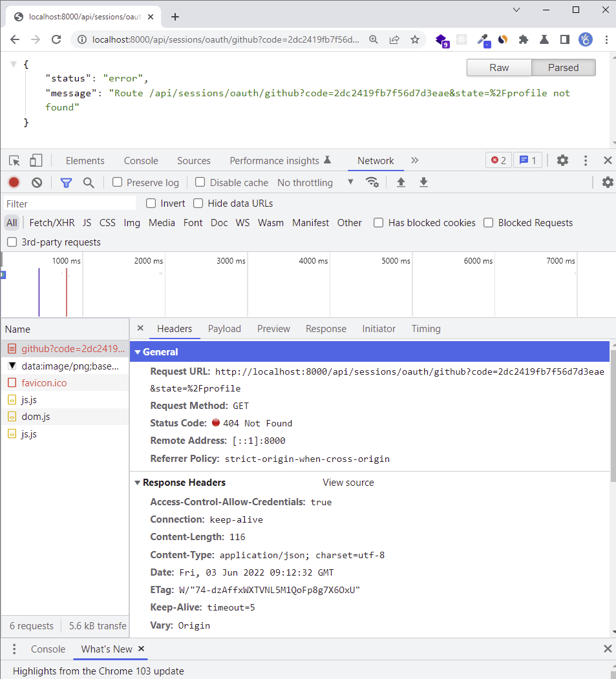Click the import HAR upload icon
Viewport: 616px width, 679px height.
coord(401,183)
